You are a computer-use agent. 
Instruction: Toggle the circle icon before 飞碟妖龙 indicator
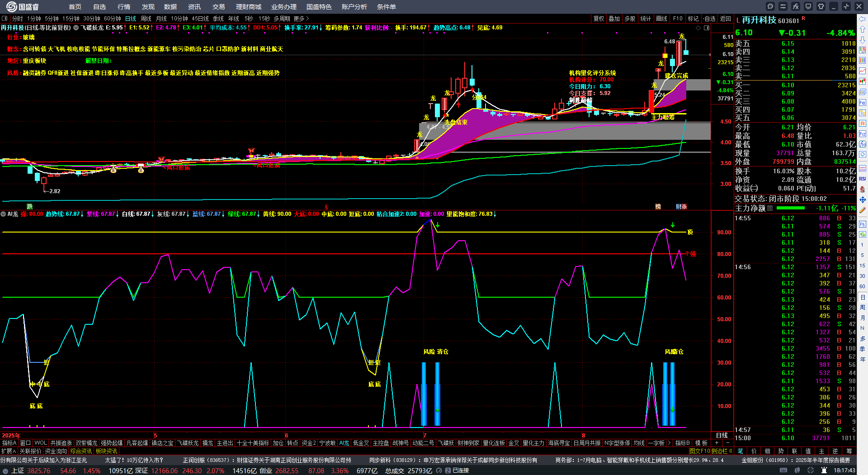click(76, 28)
